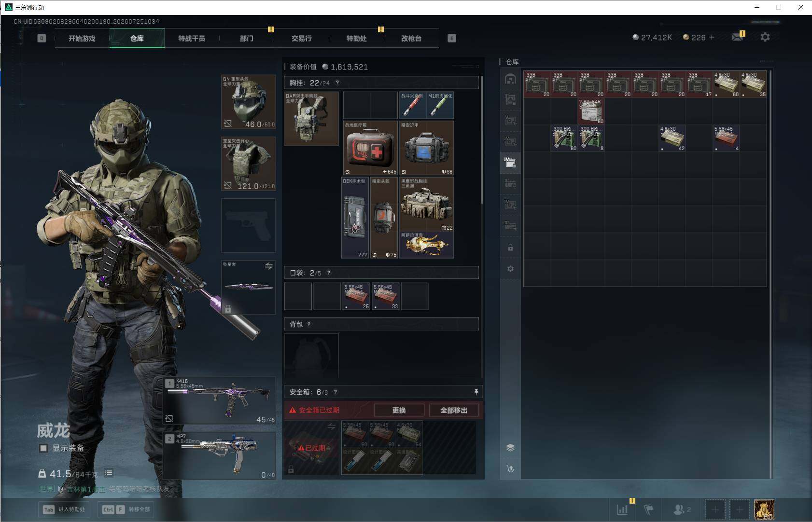Pin the 安全箱 section

pos(476,392)
